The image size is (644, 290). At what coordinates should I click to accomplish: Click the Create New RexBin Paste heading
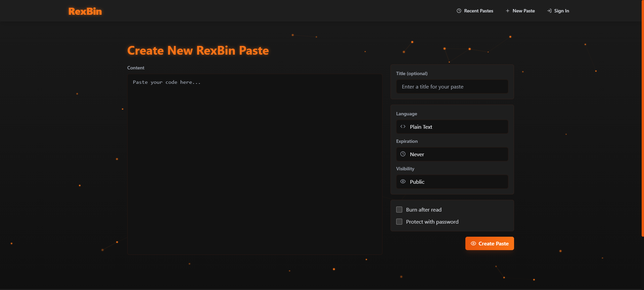(198, 50)
